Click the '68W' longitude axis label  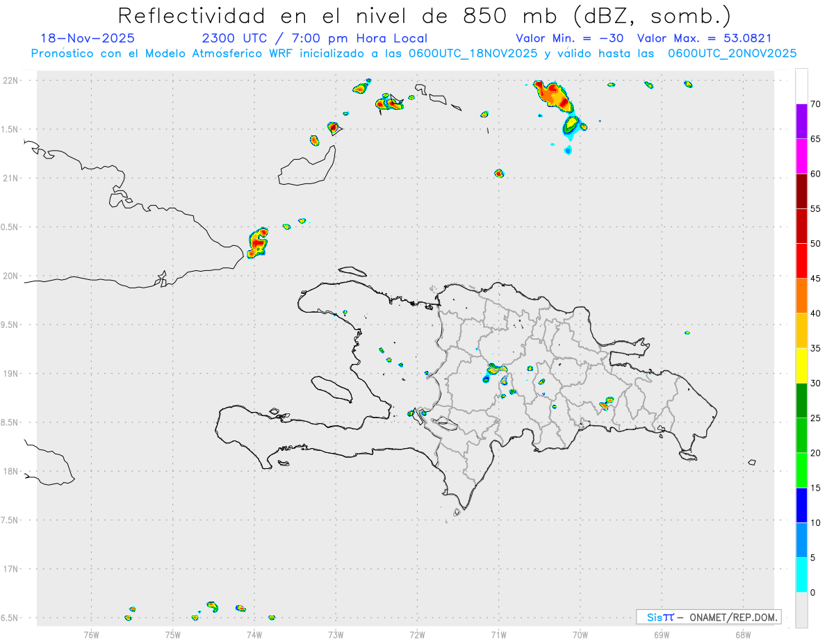point(743,634)
